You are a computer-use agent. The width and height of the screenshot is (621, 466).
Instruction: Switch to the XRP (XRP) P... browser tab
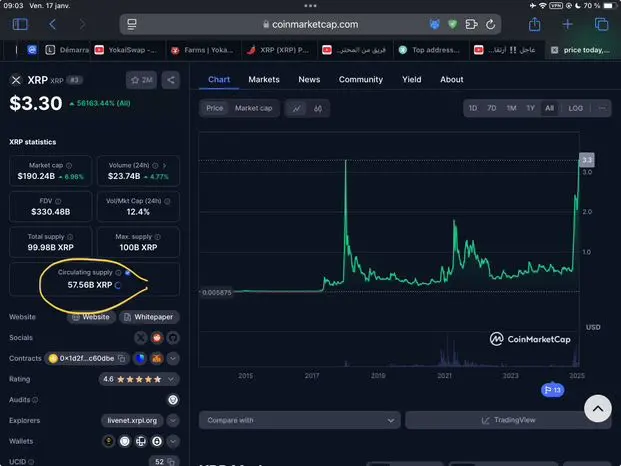tap(279, 50)
